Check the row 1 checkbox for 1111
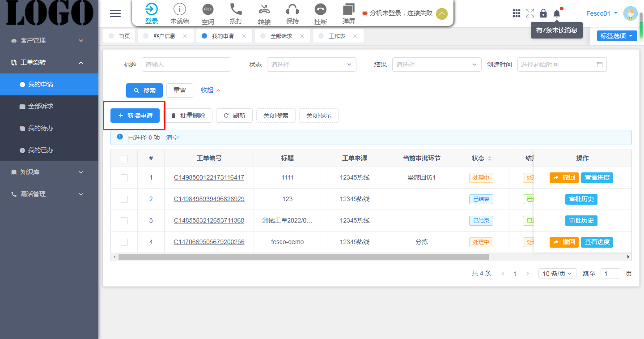Viewport: 644px width, 339px height. coord(124,178)
